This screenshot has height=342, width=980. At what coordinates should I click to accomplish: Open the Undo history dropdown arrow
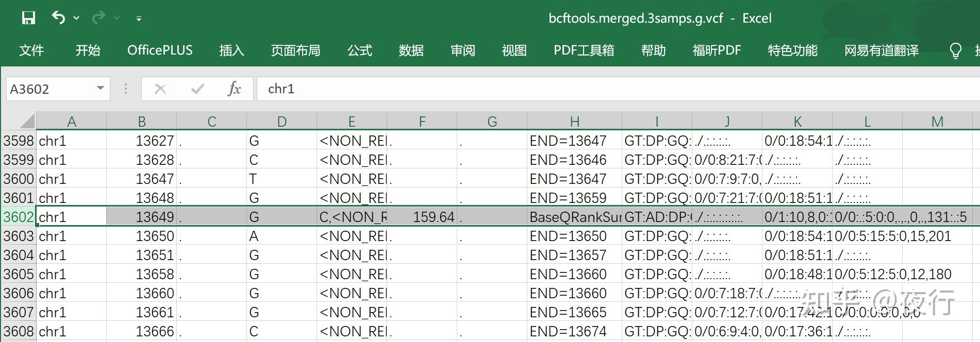77,18
